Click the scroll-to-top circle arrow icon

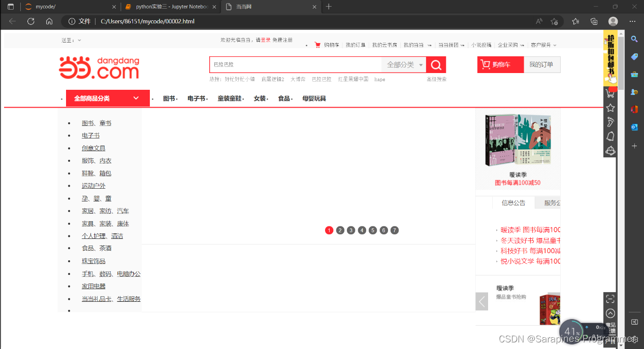610,313
